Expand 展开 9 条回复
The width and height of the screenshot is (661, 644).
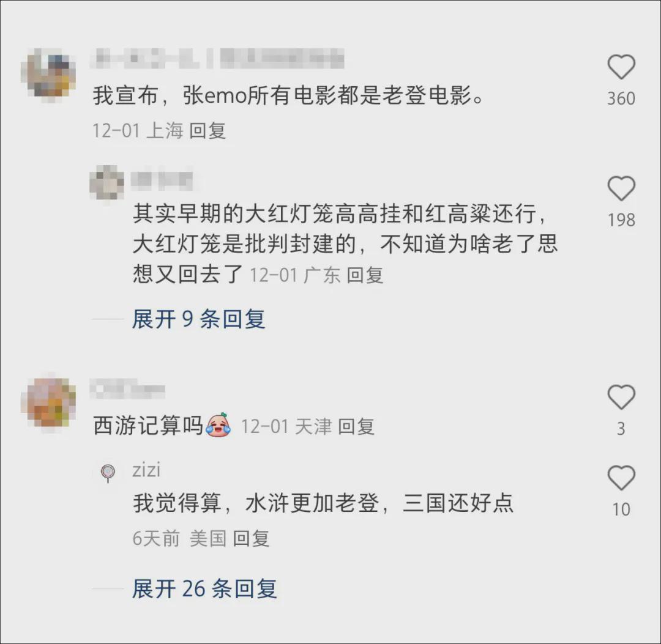(198, 319)
